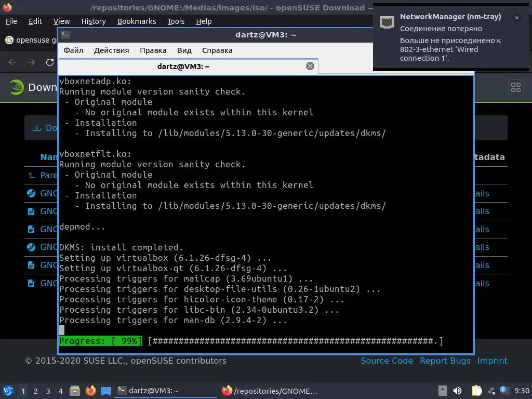Launch Firefox from the taskbar quick launcher
532x399 pixels.
(x=90, y=391)
